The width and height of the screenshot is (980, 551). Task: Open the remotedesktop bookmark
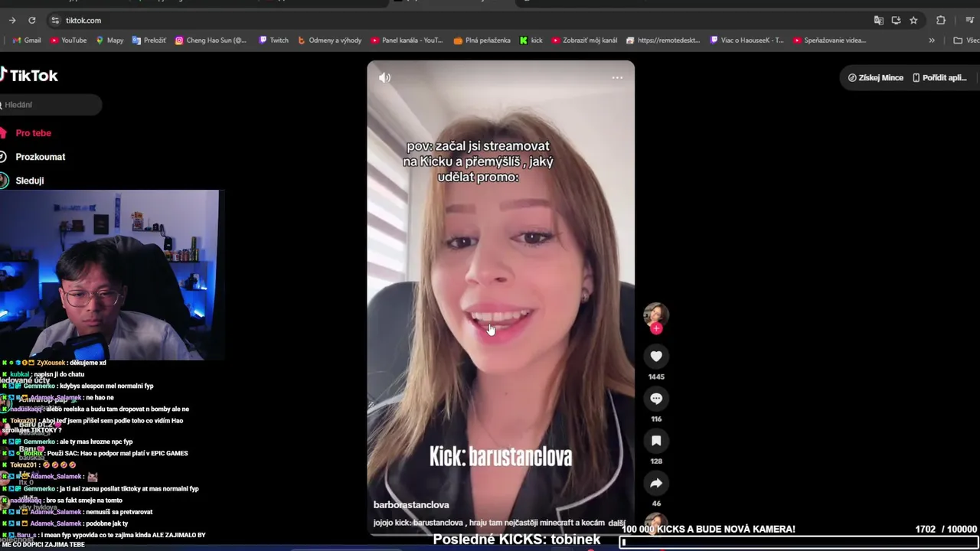pos(663,41)
